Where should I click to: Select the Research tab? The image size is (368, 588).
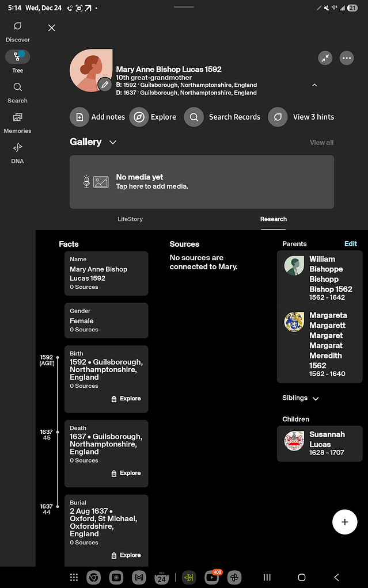pyautogui.click(x=273, y=219)
